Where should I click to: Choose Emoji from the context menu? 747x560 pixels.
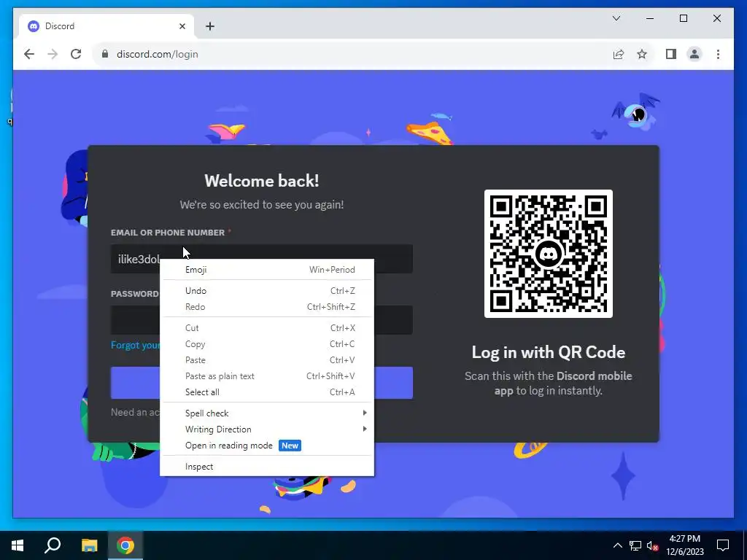(x=267, y=270)
